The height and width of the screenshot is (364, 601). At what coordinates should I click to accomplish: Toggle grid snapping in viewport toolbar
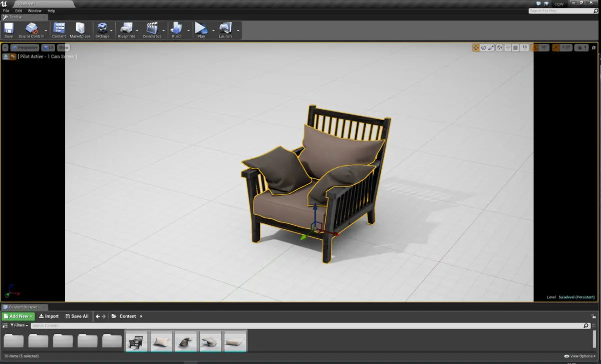point(515,48)
